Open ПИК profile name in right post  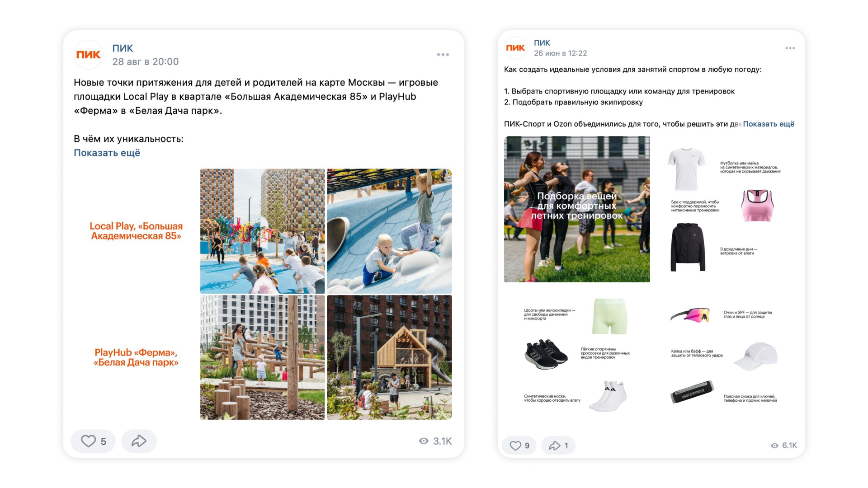point(542,42)
